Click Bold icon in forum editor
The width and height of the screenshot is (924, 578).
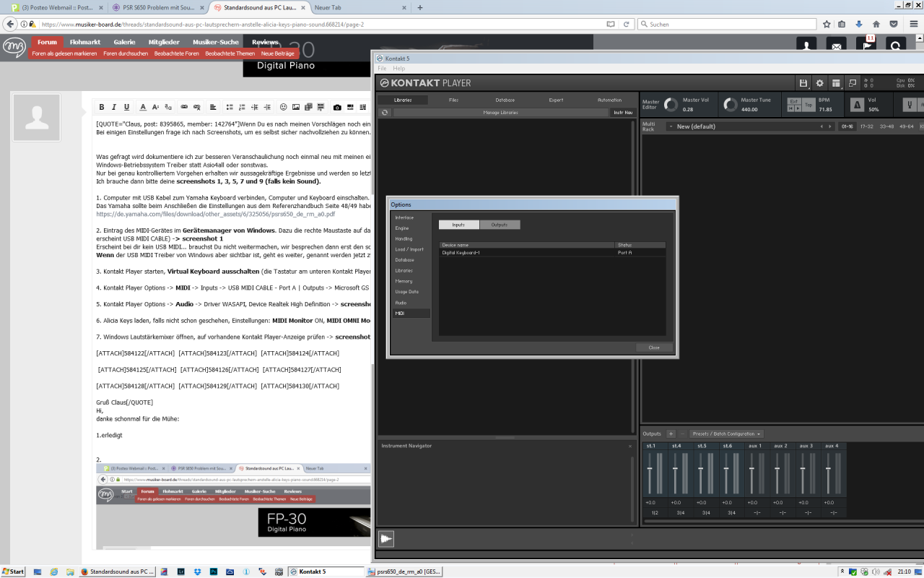pos(102,107)
